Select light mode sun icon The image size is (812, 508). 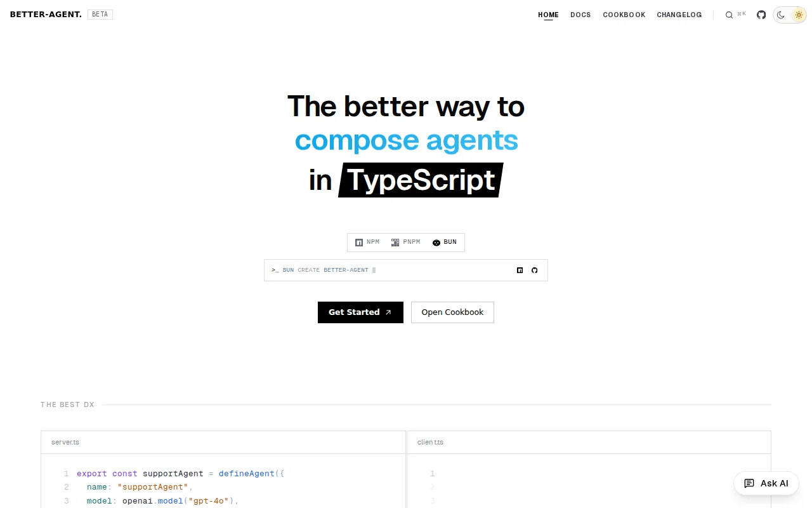click(799, 15)
